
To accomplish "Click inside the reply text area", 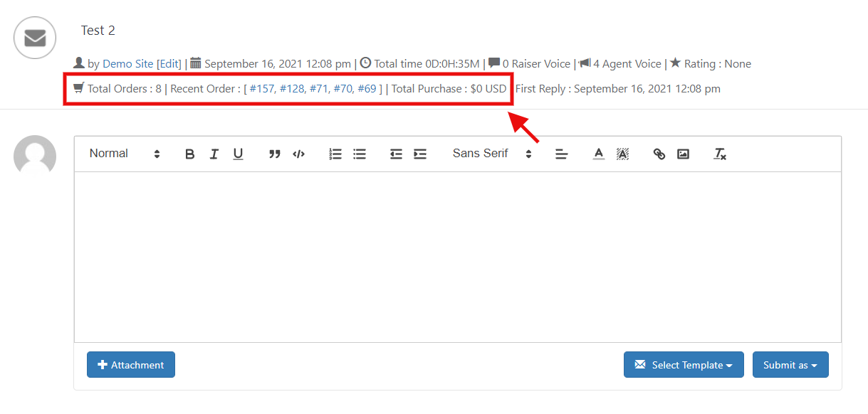I will coord(457,257).
